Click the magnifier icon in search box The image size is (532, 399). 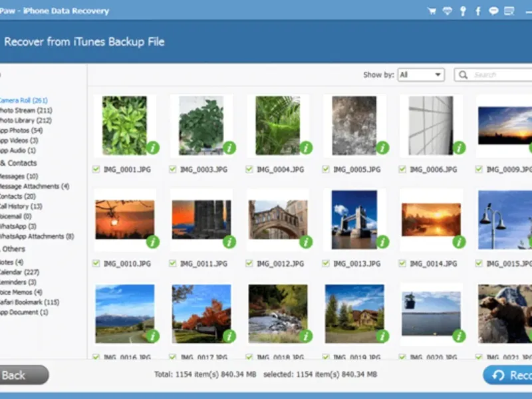tap(463, 74)
